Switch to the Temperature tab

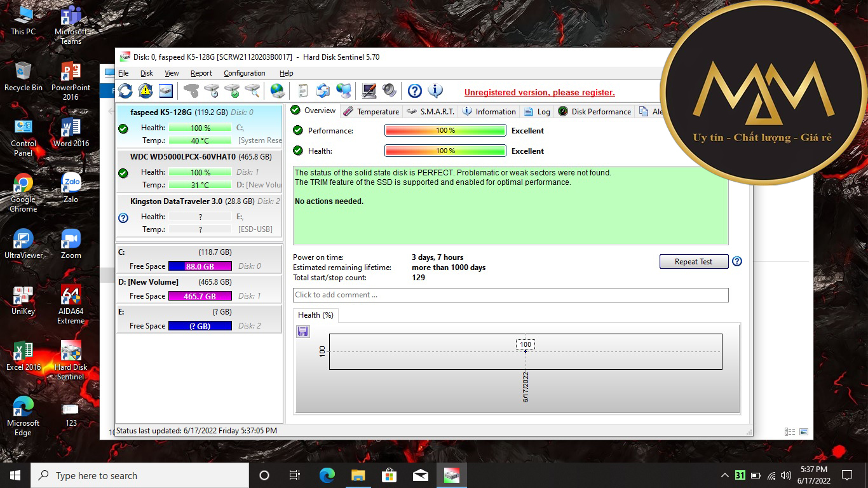371,111
